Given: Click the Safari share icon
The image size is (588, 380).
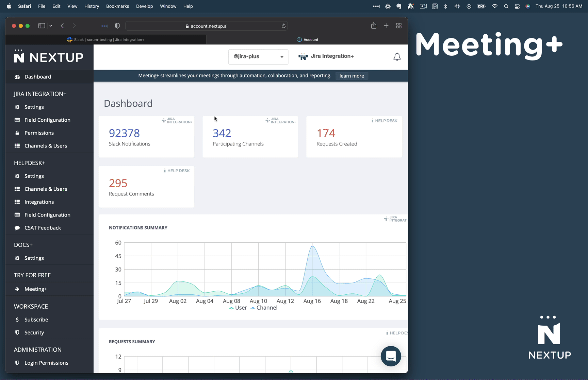Looking at the screenshot, I should [374, 26].
